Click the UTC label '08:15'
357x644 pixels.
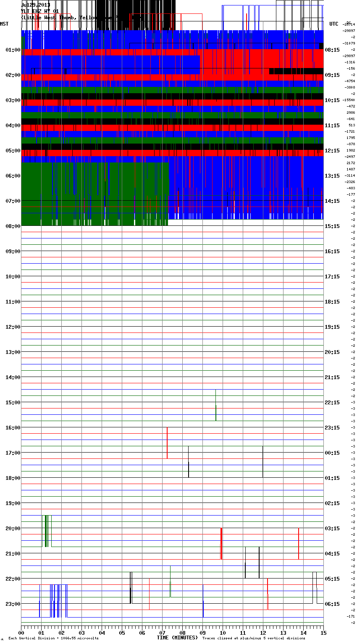(x=332, y=50)
